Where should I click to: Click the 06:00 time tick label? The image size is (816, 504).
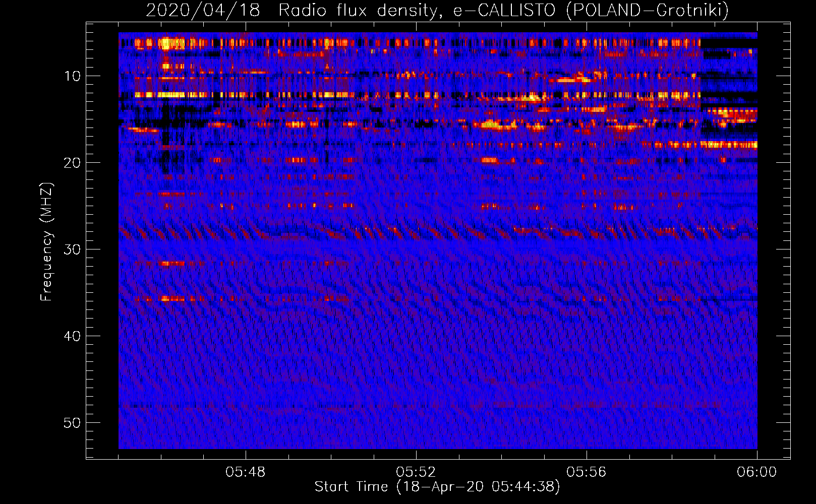(757, 472)
